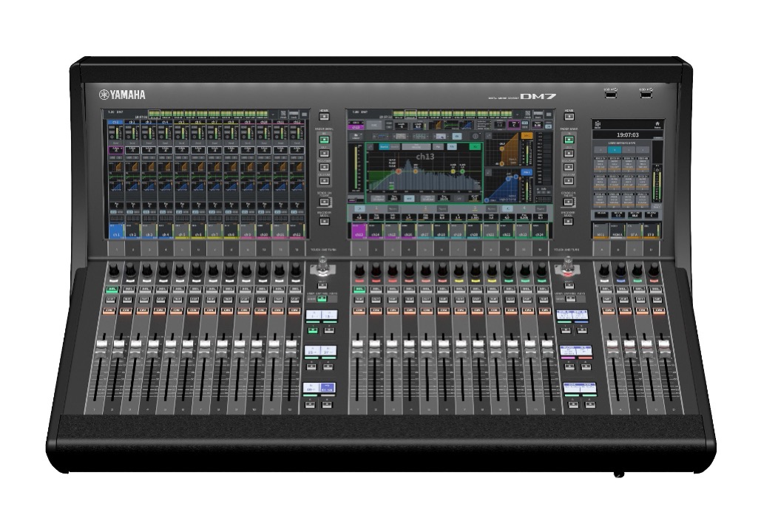761x532 pixels.
Task: Click the first USB port on the top panel
Action: tap(611, 95)
